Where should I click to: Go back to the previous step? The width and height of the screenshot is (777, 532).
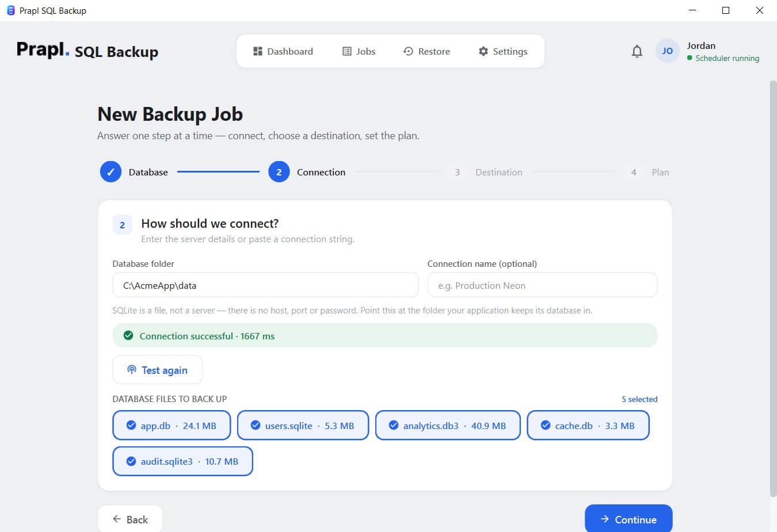pyautogui.click(x=130, y=519)
